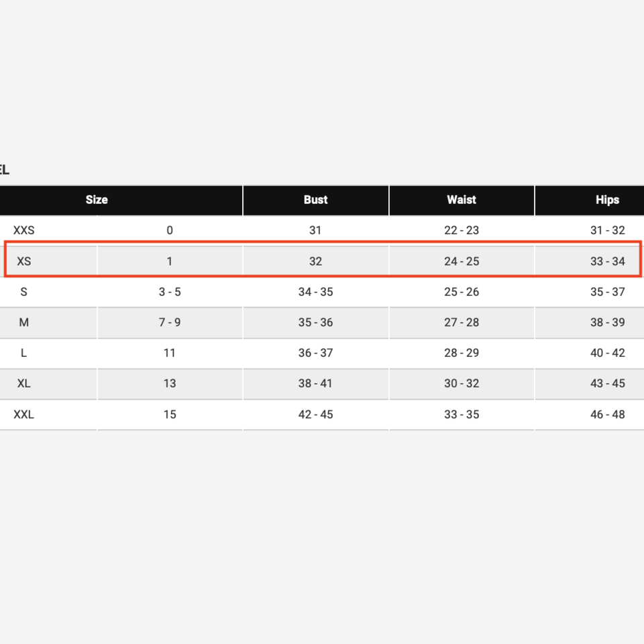
Task: Click numeric size 3 - 5 cell
Action: (170, 292)
